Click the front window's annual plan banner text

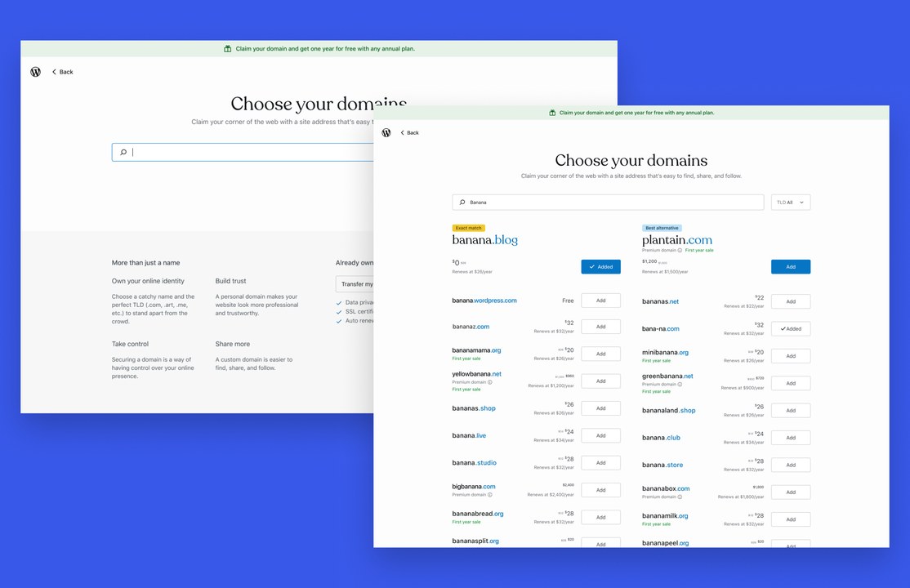[x=636, y=114]
